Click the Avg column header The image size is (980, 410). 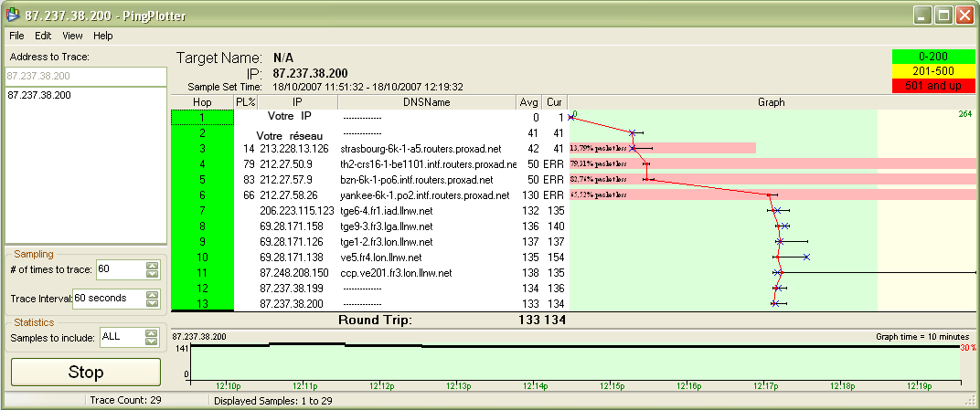(528, 102)
